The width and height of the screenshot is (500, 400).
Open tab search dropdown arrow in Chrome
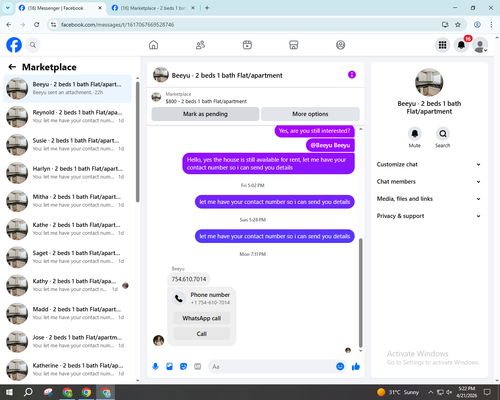coord(7,8)
